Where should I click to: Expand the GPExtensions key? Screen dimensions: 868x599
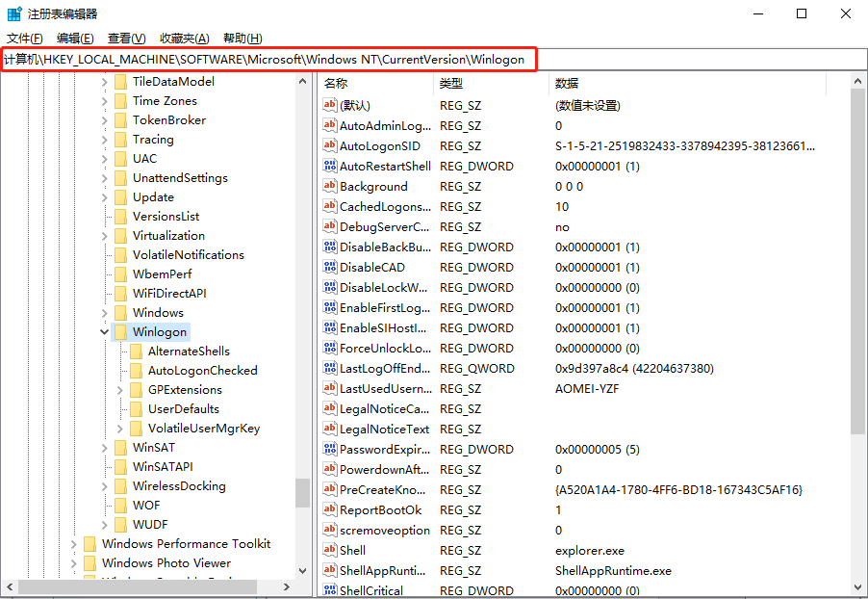tap(119, 390)
